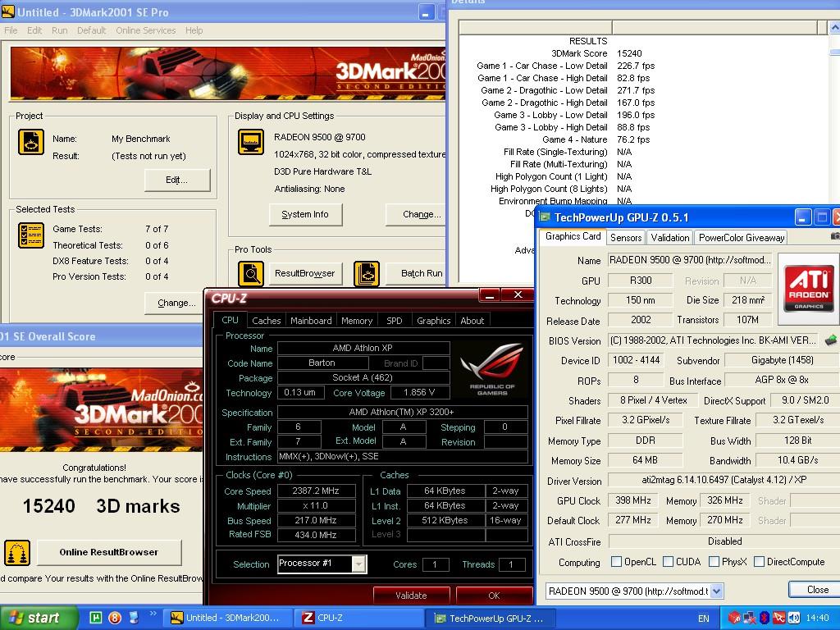Click the 3DMark Score value 15240
The height and width of the screenshot is (630, 840).
click(629, 53)
